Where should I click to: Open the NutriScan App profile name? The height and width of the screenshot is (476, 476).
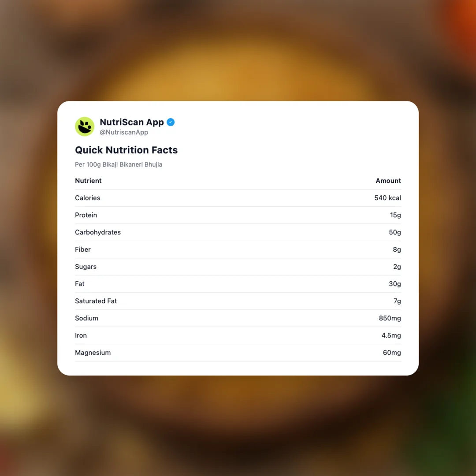[x=132, y=122]
